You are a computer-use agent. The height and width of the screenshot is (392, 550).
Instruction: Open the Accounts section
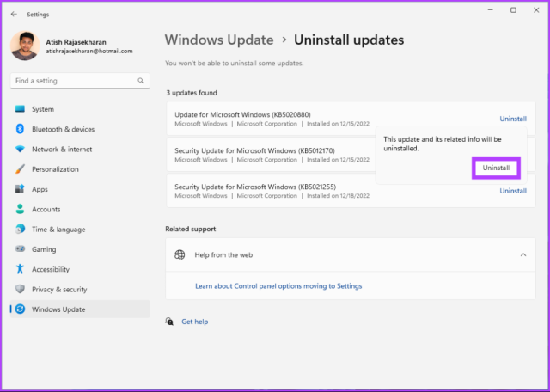[x=80, y=209]
